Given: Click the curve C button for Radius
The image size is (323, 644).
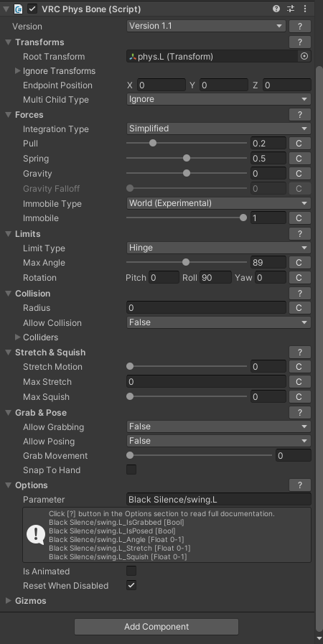Looking at the screenshot, I should tap(299, 307).
